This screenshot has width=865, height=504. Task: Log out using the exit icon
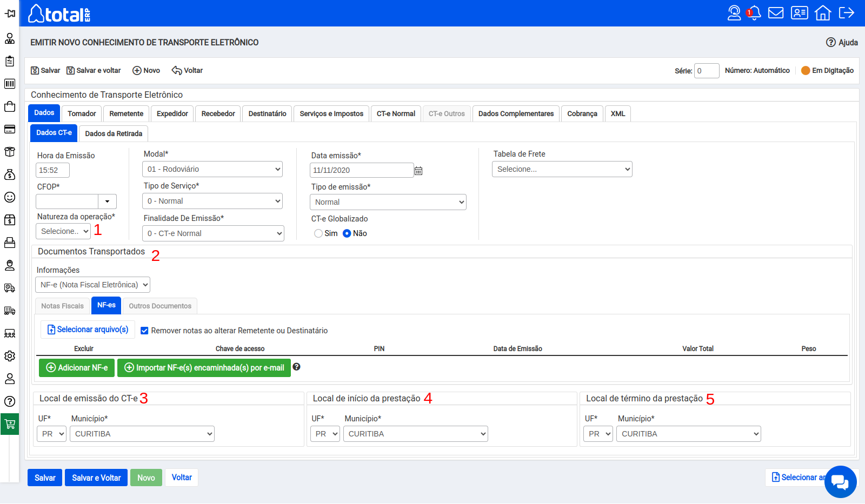click(x=847, y=12)
